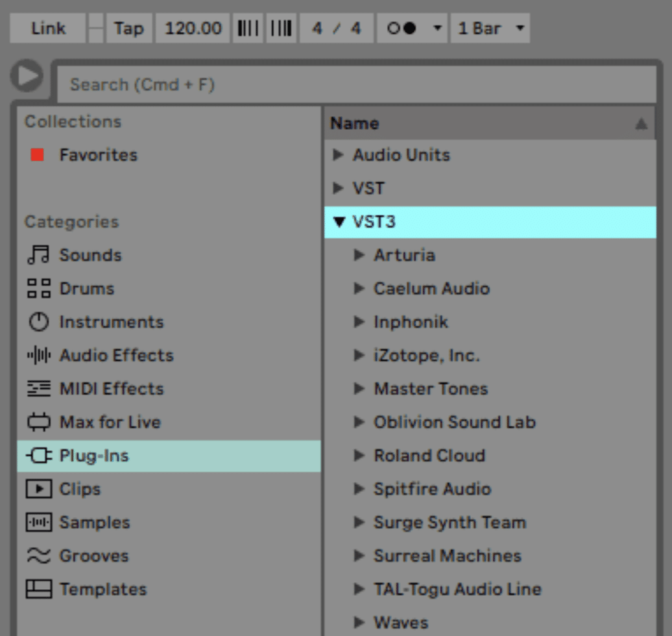Expand the Caelum Audio folder
The width and height of the screenshot is (672, 636).
click(359, 288)
